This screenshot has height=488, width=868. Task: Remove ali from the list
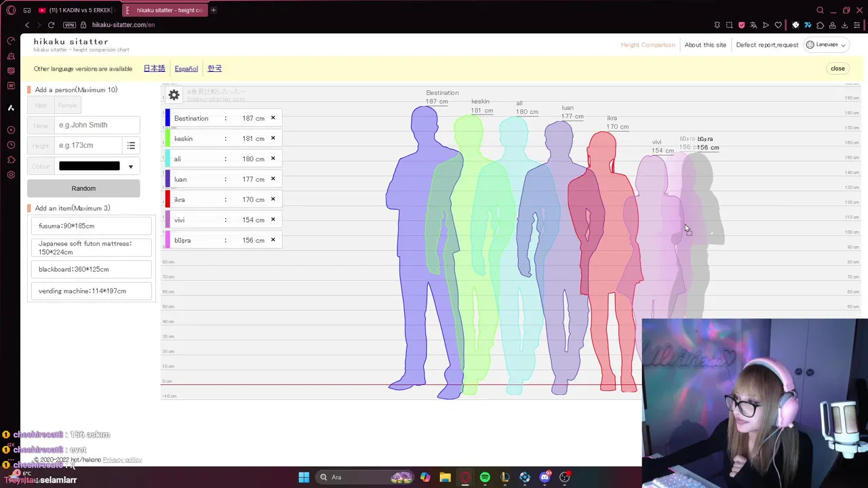(x=273, y=159)
